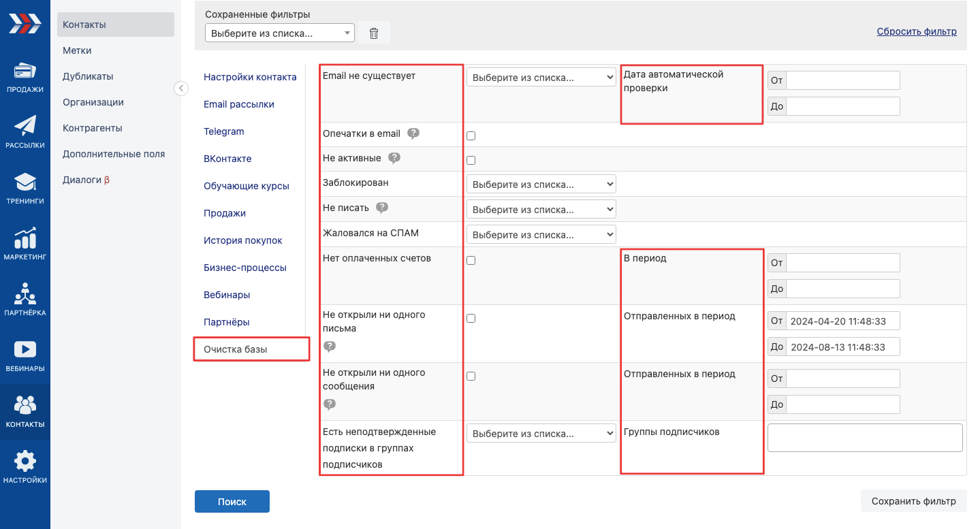Focus Дата автоматической проверки От field
Image resolution: width=980 pixels, height=529 pixels.
coord(843,80)
